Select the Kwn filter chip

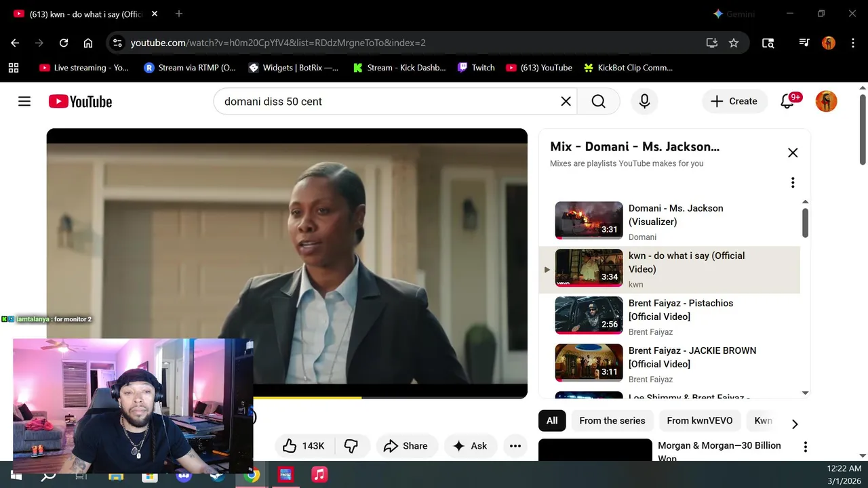coord(763,421)
